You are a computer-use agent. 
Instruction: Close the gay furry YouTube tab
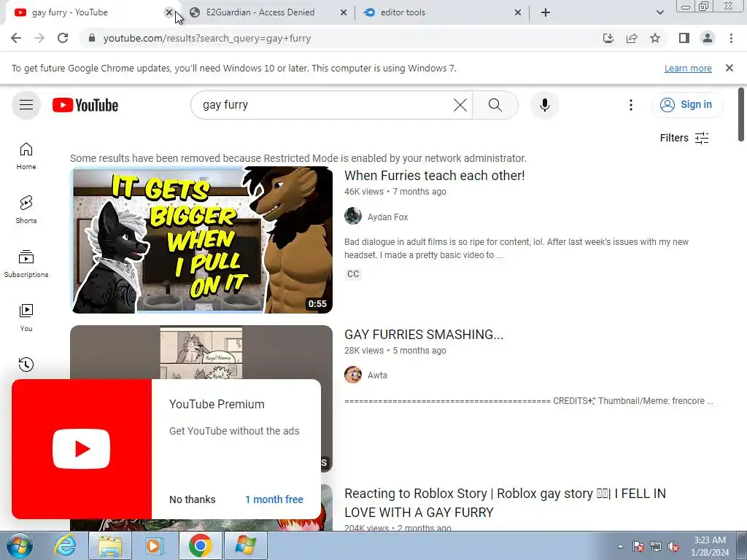[x=169, y=12]
